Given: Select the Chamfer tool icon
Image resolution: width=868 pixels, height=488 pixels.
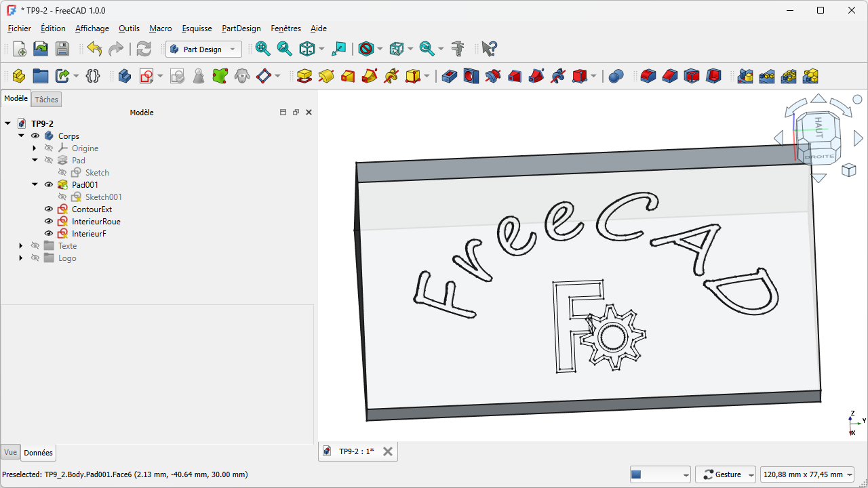Looking at the screenshot, I should [670, 76].
